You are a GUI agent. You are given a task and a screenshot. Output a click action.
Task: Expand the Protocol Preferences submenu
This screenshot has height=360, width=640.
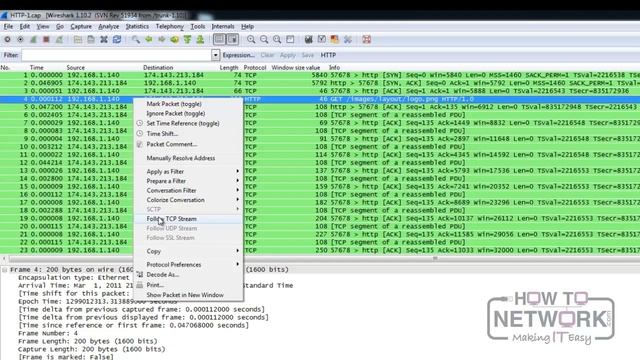click(x=188, y=264)
